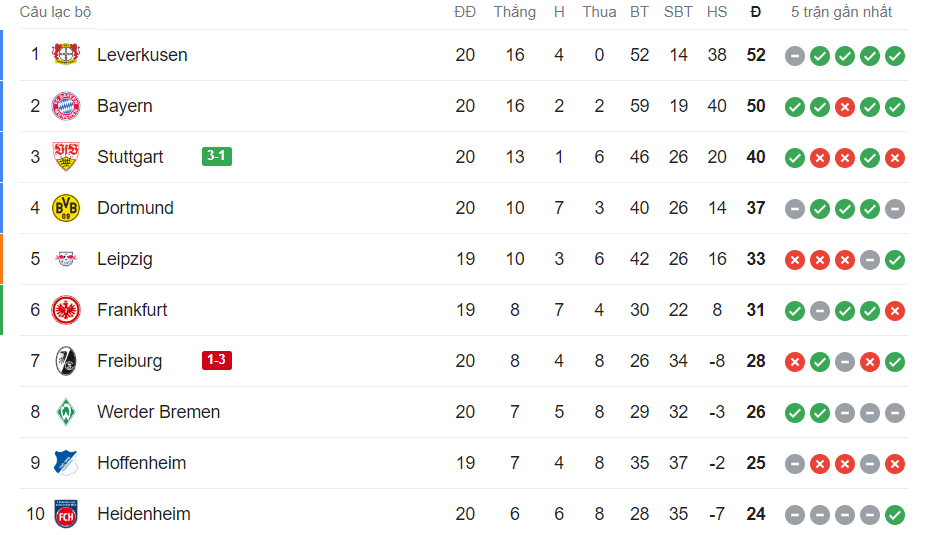Click the red 1-3 score badge beside Freiburg
The height and width of the screenshot is (535, 939).
(216, 360)
